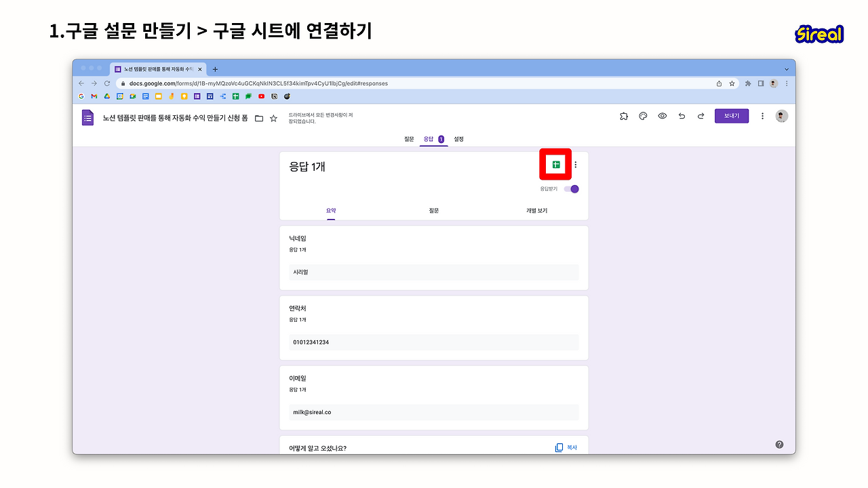The height and width of the screenshot is (488, 868).
Task: Click the purple 보내기 send button
Action: [732, 116]
